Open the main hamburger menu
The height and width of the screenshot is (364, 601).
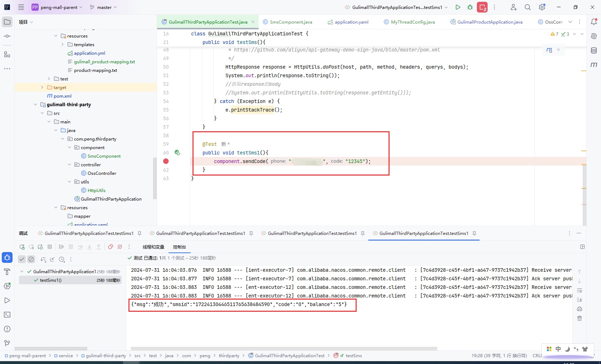(21, 7)
